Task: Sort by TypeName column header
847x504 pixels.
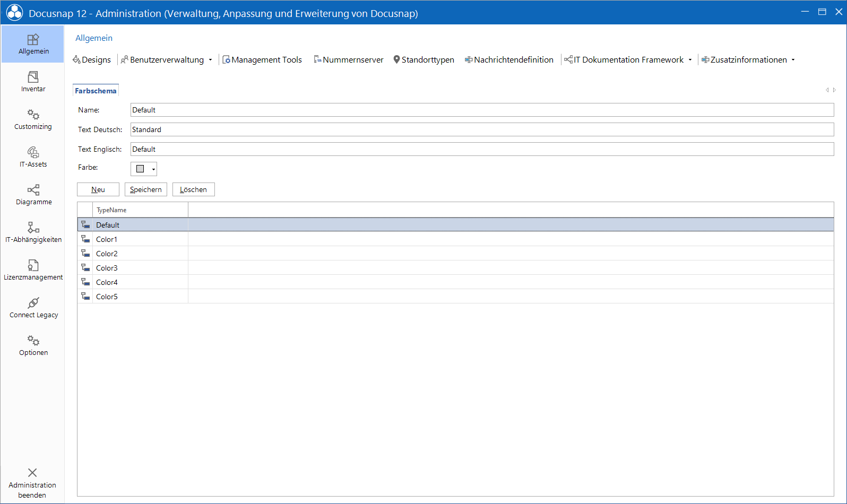Action: (x=140, y=210)
